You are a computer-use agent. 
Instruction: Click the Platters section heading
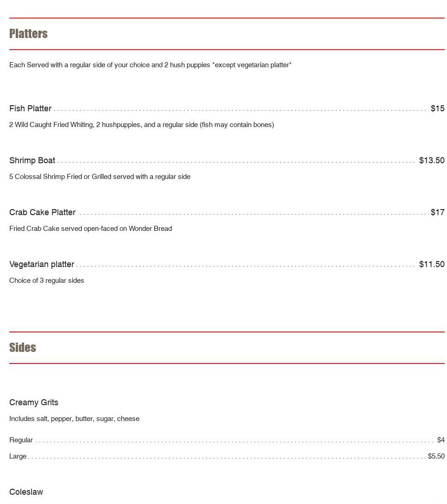point(28,34)
